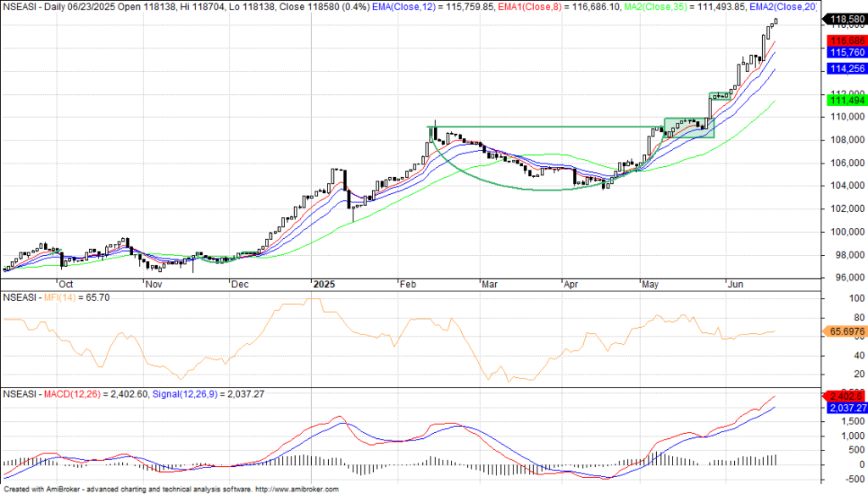Click the Jun month label on time axis
Screen dimensions: 868x494
pos(736,286)
